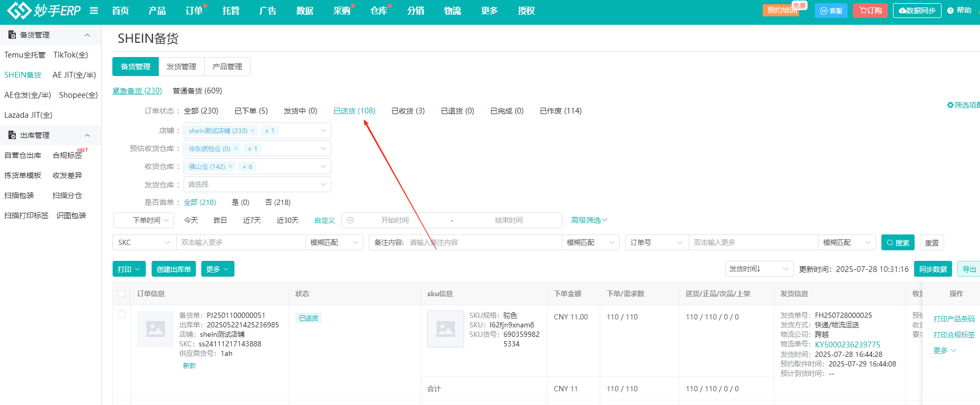Open the 发货时间 sort dropdown

760,269
